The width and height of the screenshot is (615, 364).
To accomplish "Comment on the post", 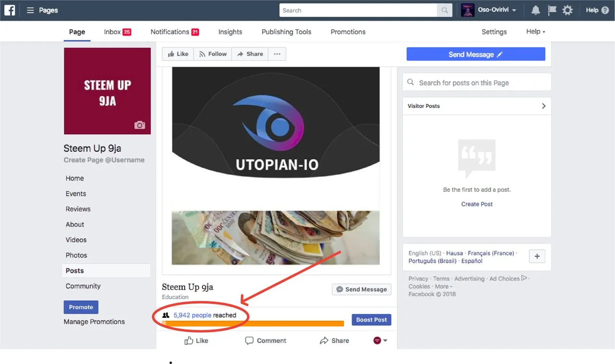I will pos(265,340).
